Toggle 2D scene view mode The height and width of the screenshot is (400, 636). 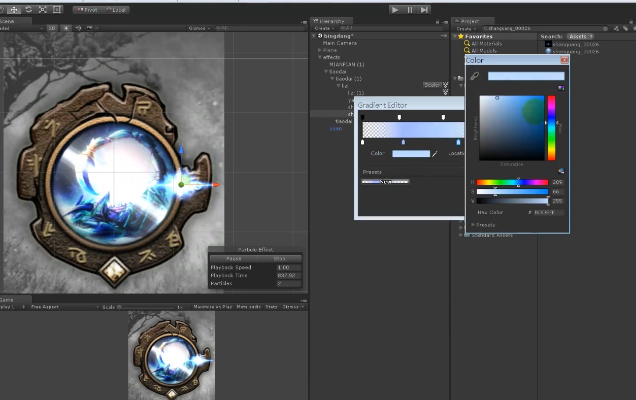click(x=51, y=28)
